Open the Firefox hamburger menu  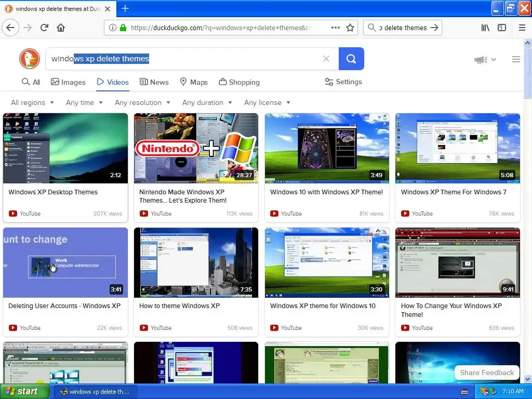coord(522,28)
